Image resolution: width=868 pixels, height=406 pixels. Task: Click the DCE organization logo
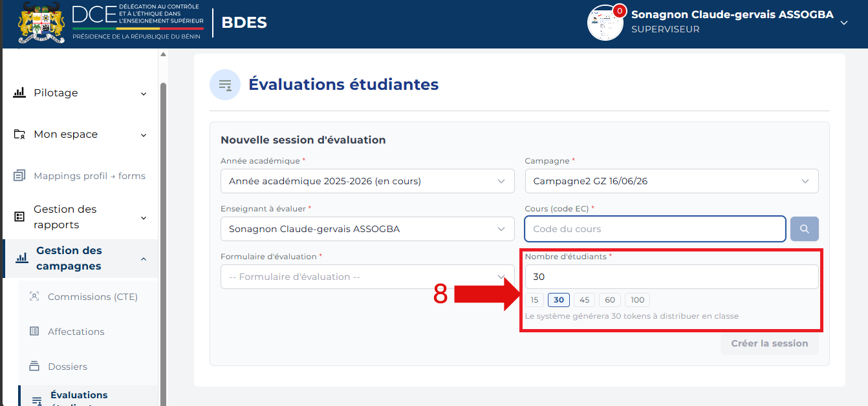click(138, 23)
